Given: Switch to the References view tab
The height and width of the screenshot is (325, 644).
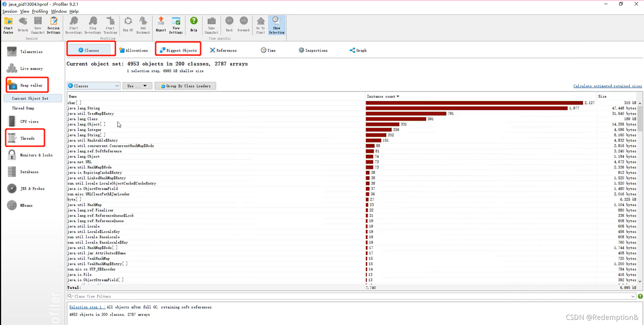Looking at the screenshot, I should point(223,51).
